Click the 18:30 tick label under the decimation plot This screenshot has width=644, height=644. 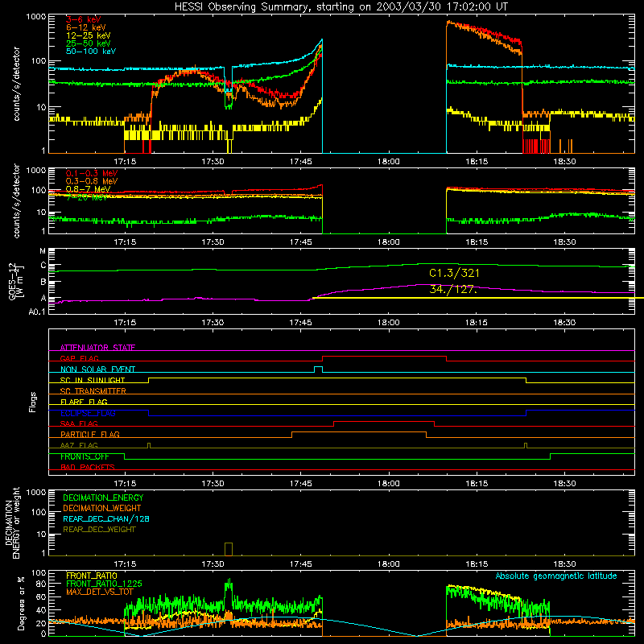pyautogui.click(x=564, y=564)
